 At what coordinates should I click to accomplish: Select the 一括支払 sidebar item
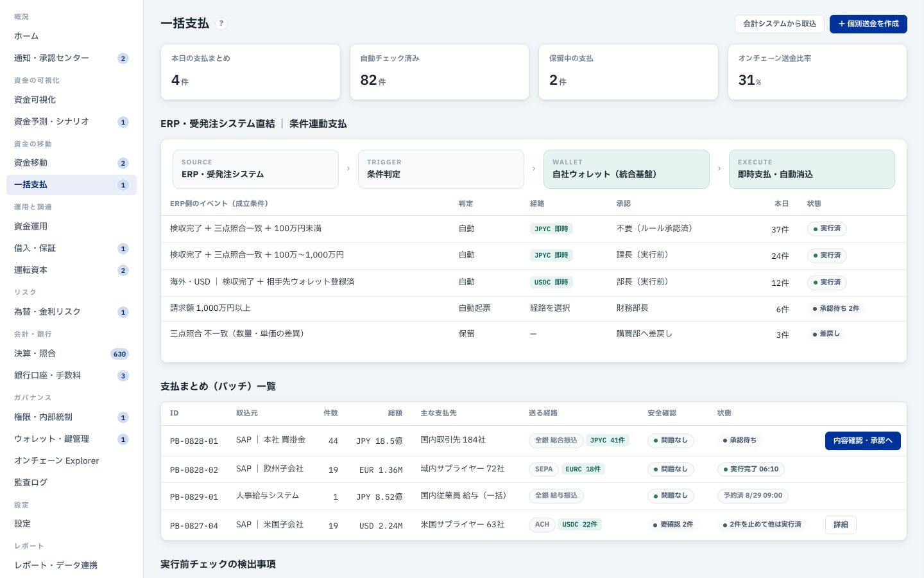(71, 184)
